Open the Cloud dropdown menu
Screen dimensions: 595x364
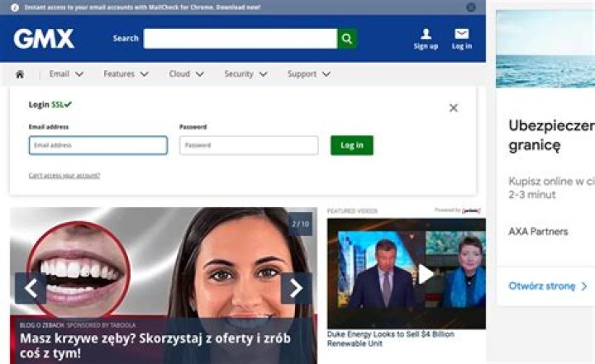pyautogui.click(x=186, y=74)
